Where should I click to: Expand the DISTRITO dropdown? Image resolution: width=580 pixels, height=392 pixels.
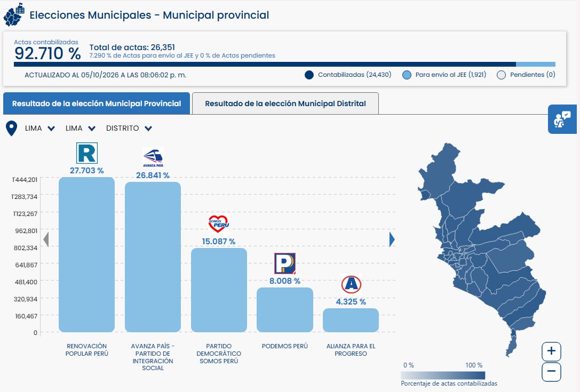[129, 129]
